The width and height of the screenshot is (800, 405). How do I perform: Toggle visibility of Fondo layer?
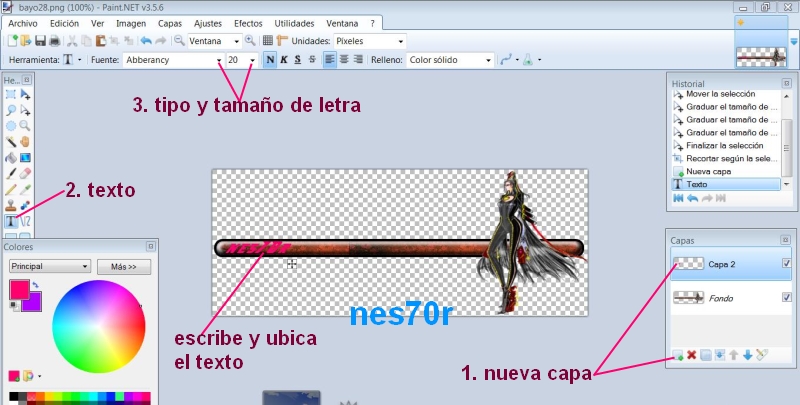786,297
